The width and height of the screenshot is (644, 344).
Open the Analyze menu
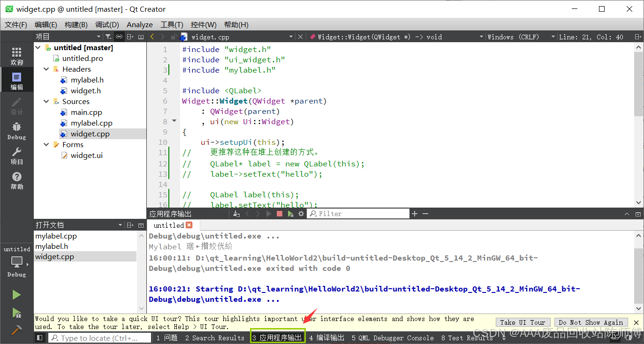click(140, 24)
